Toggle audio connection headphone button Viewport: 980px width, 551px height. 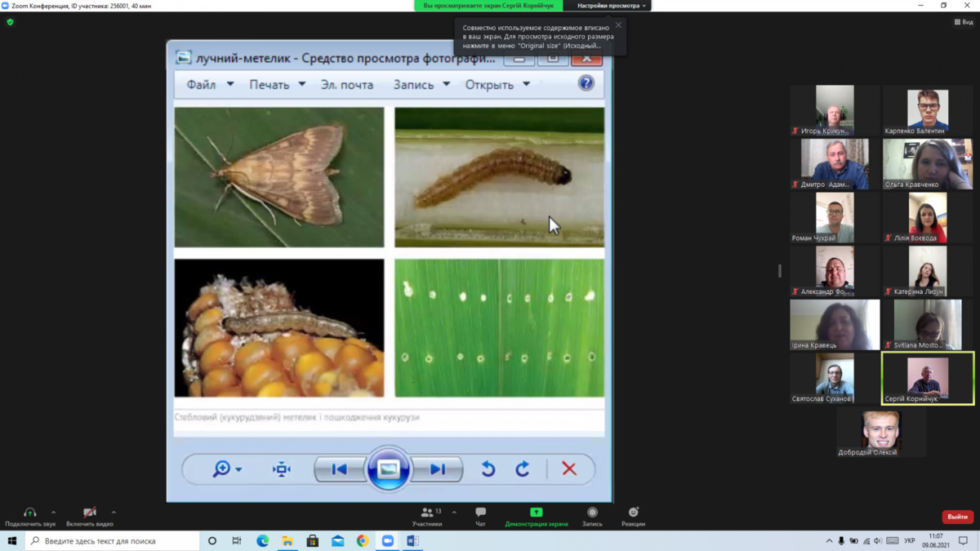pos(29,513)
